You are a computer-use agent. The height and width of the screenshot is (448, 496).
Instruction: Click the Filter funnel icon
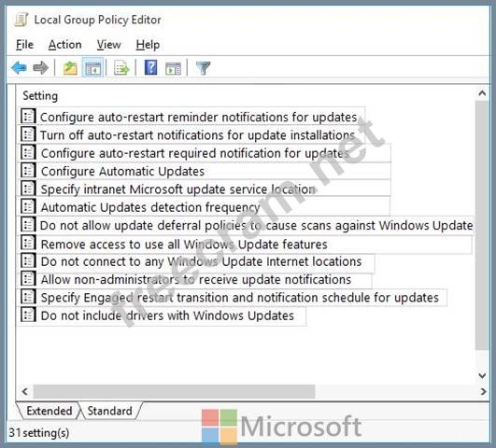point(203,68)
